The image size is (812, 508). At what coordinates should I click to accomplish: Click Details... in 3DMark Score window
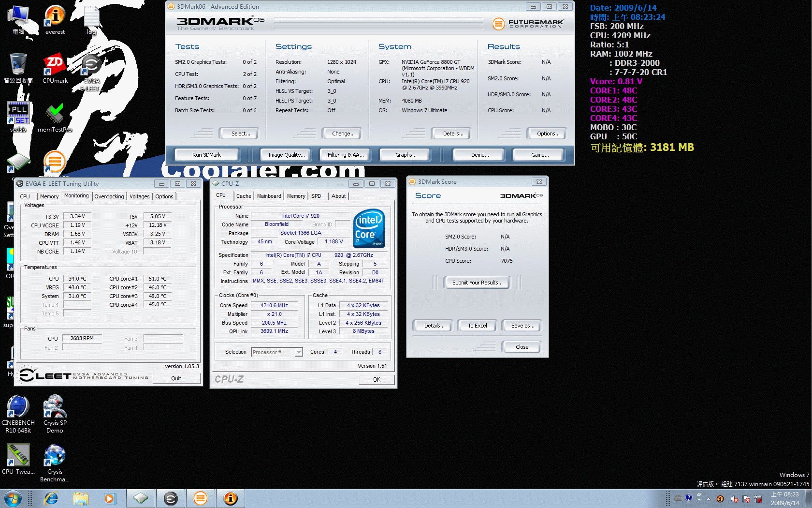433,326
